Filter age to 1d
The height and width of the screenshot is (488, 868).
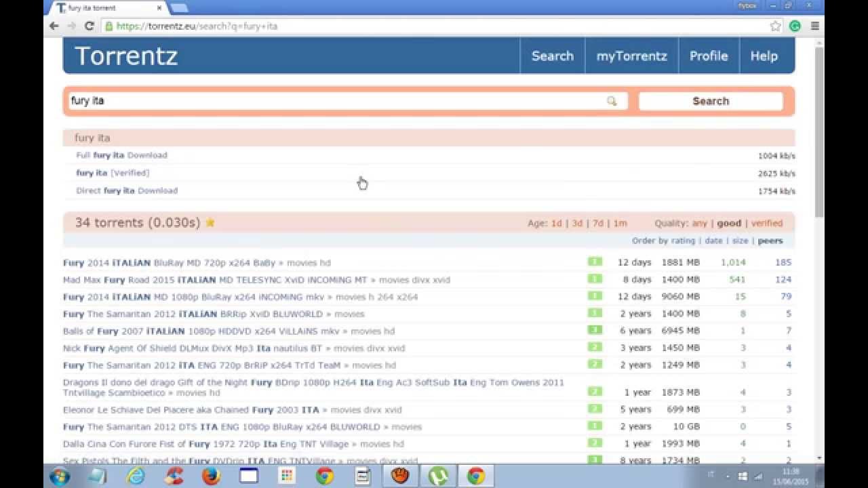[556, 223]
